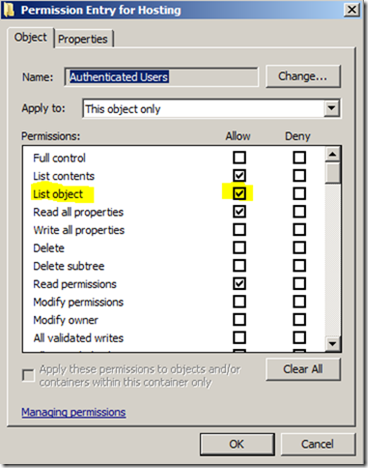
Task: Uncheck the List contents Allow checkbox
Action: click(239, 175)
